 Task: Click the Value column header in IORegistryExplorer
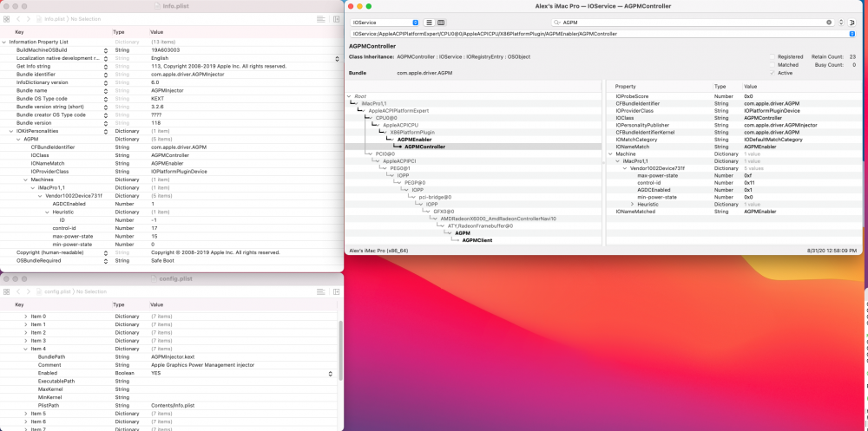[750, 87]
